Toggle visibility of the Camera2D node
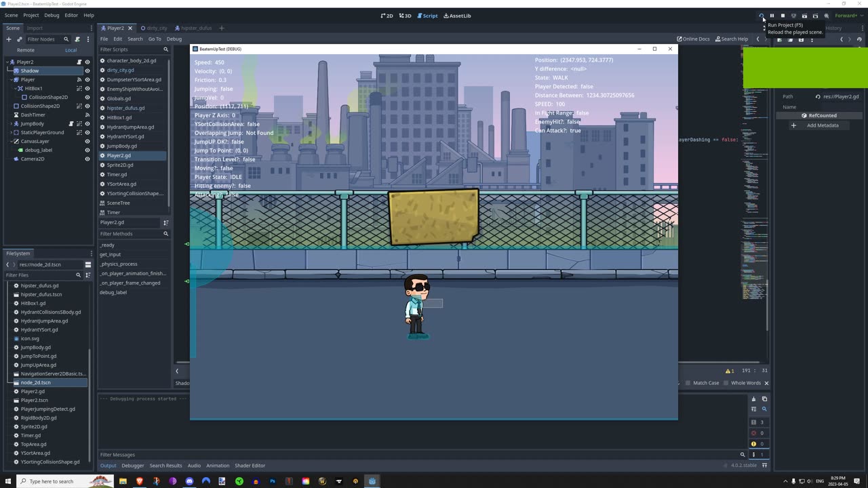This screenshot has width=868, height=488. [87, 159]
